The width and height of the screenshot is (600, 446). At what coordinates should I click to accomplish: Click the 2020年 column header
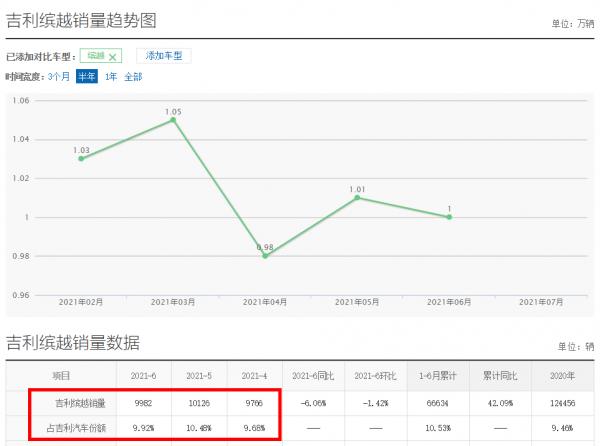click(563, 375)
